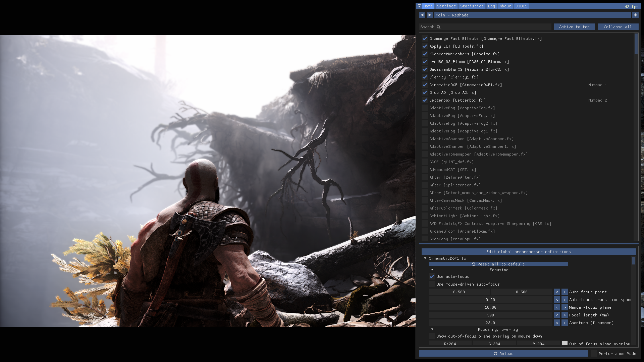Collapse CinematicDOF1.fx settings tree
This screenshot has height=362, width=644.
click(x=425, y=258)
